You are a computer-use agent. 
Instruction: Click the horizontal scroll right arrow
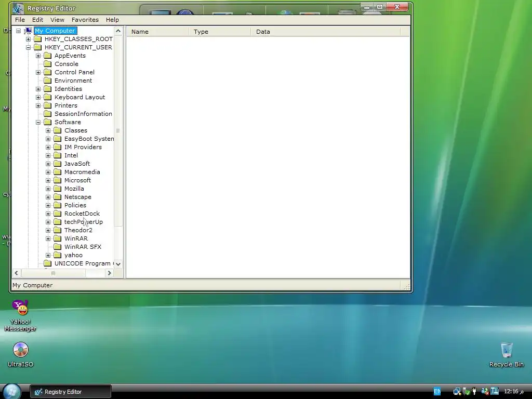click(109, 273)
